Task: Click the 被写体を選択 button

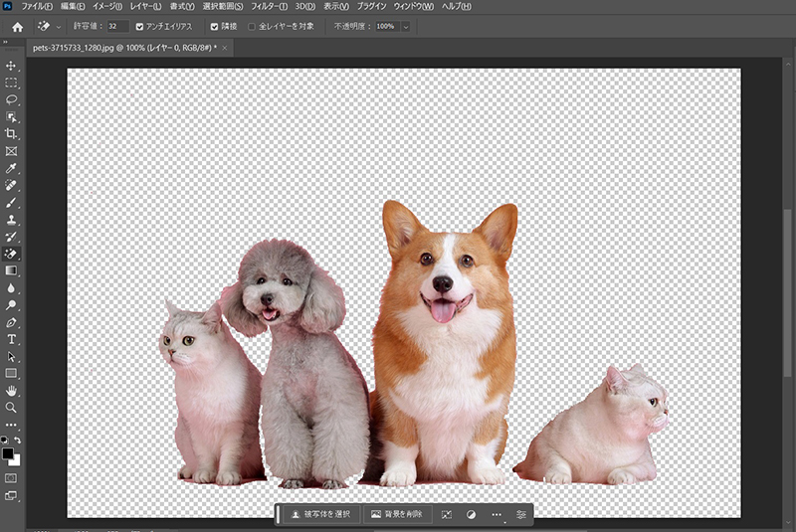Action: click(x=320, y=514)
